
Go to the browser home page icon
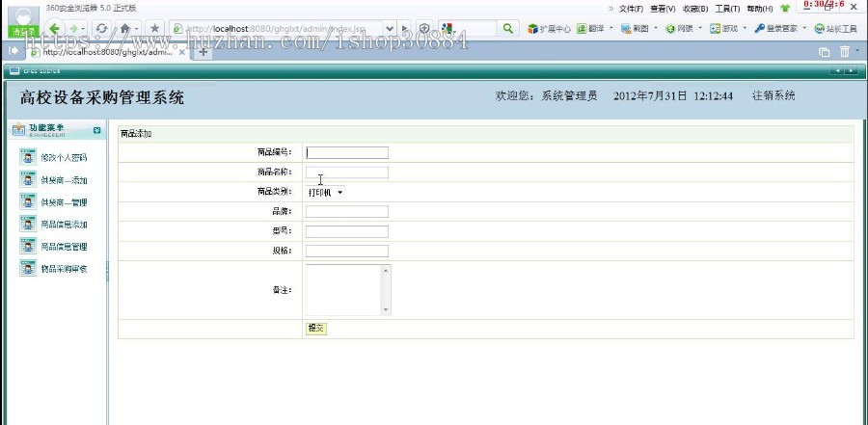tap(125, 28)
